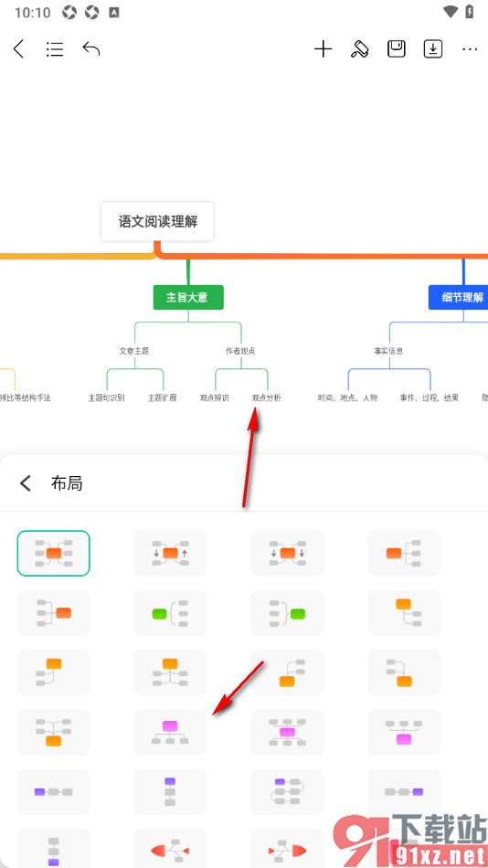Choose mind map layout with down and up arrows
Screen dimensions: 488x868
[x=170, y=553]
